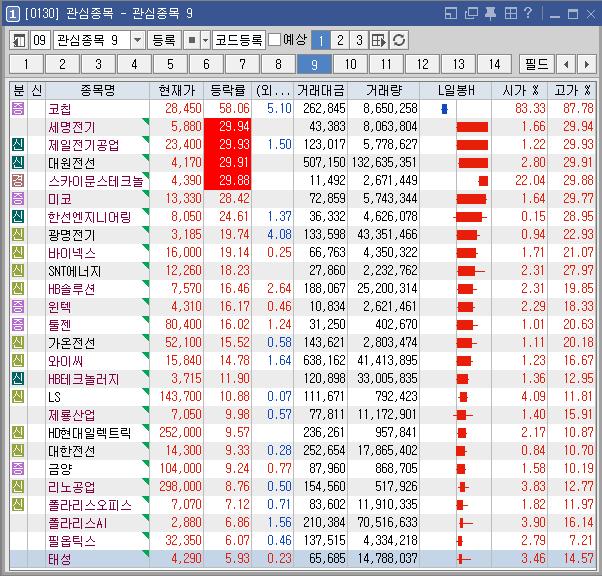This screenshot has width=602, height=576.
Task: Open help with the question mark icon
Action: pos(528,13)
